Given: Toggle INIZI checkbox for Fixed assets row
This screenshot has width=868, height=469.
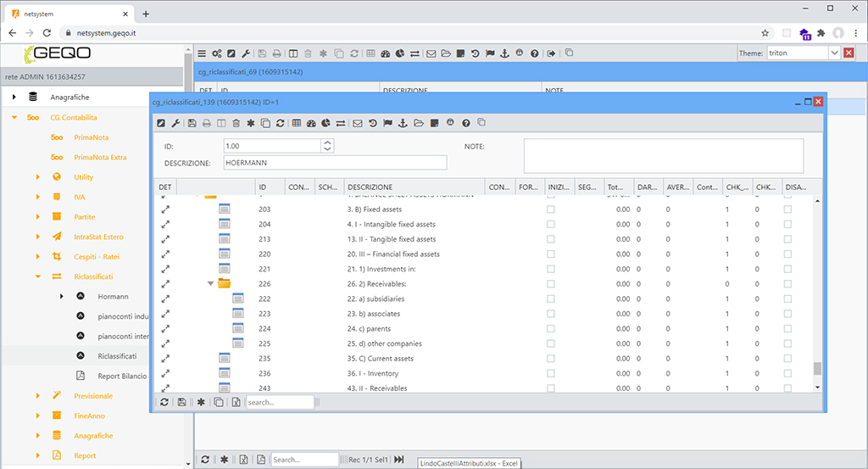Looking at the screenshot, I should click(x=551, y=209).
